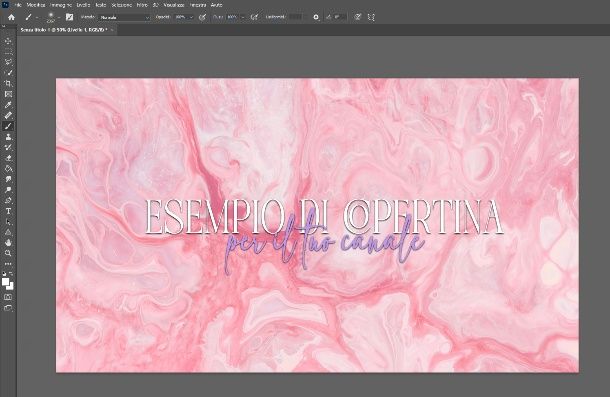
Task: Close the Senza titolo-1 document tab
Action: pos(112,30)
